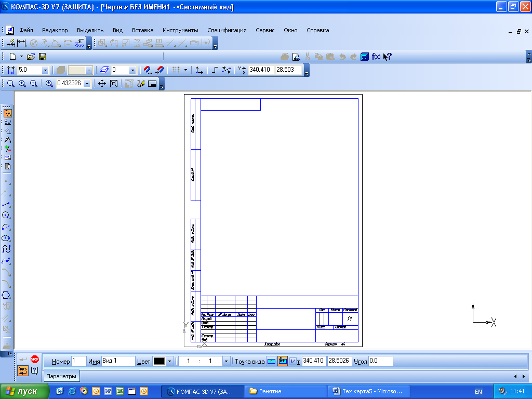
Task: Click the redraw pencil icon
Action: (141, 84)
